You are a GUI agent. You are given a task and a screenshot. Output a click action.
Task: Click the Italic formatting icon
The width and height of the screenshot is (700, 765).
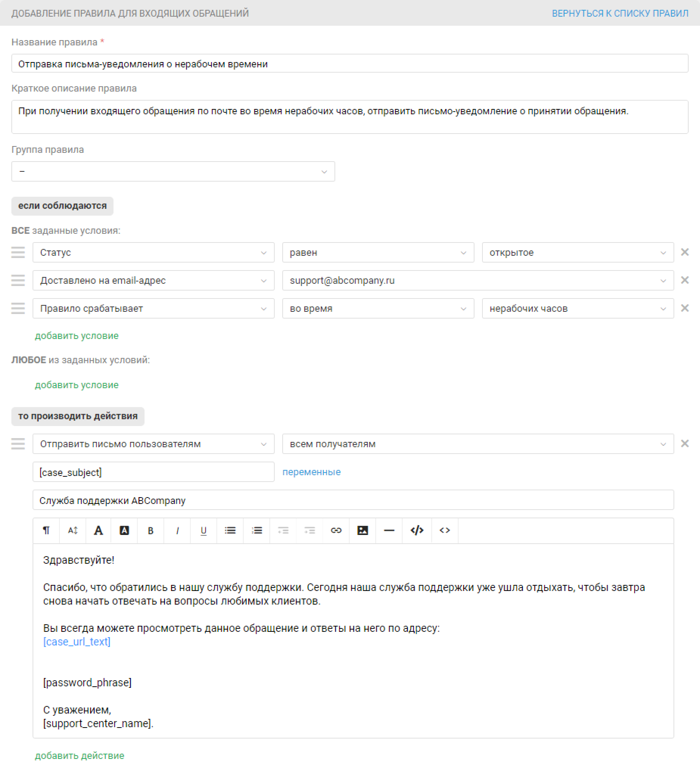click(x=177, y=530)
